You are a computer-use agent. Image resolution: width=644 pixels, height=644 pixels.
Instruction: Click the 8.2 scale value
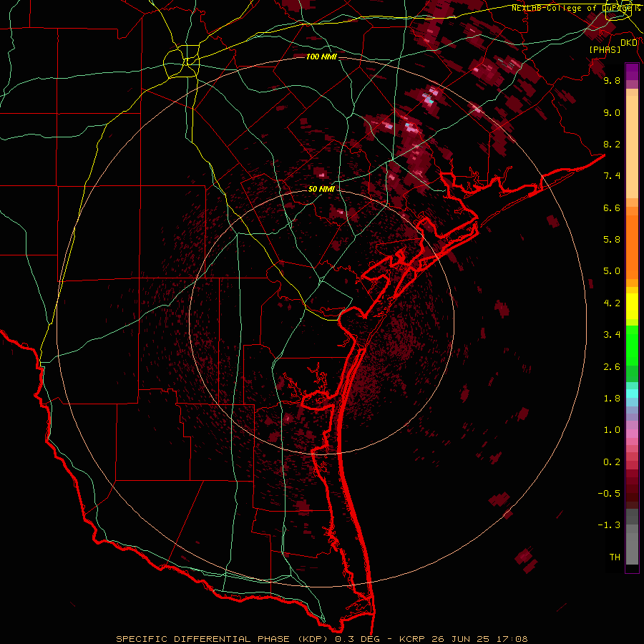612,144
